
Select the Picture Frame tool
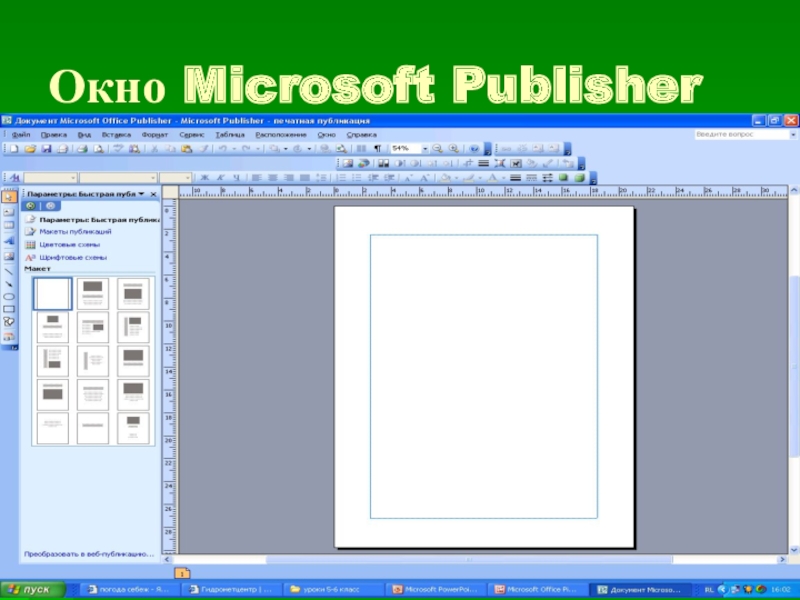(x=9, y=256)
